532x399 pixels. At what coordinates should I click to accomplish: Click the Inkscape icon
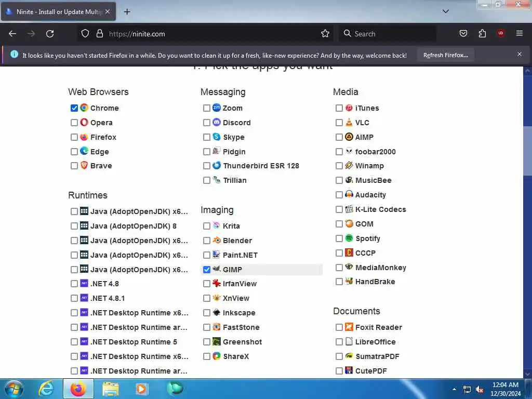217,312
